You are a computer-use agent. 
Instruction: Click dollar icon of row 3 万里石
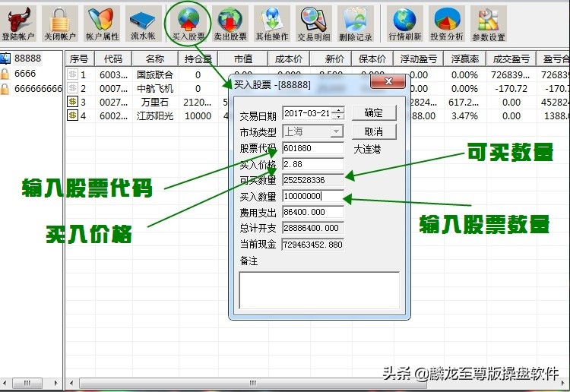tap(72, 102)
